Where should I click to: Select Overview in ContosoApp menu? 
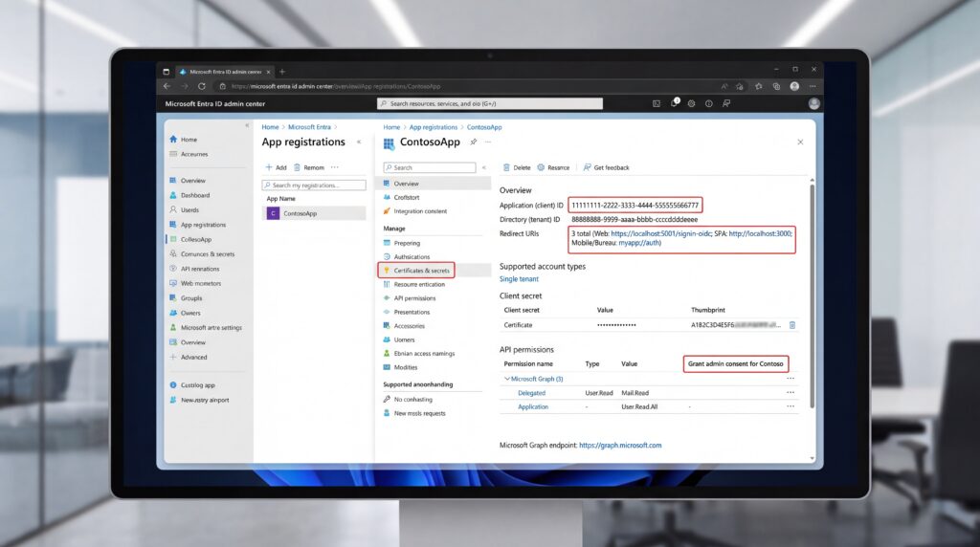434,184
